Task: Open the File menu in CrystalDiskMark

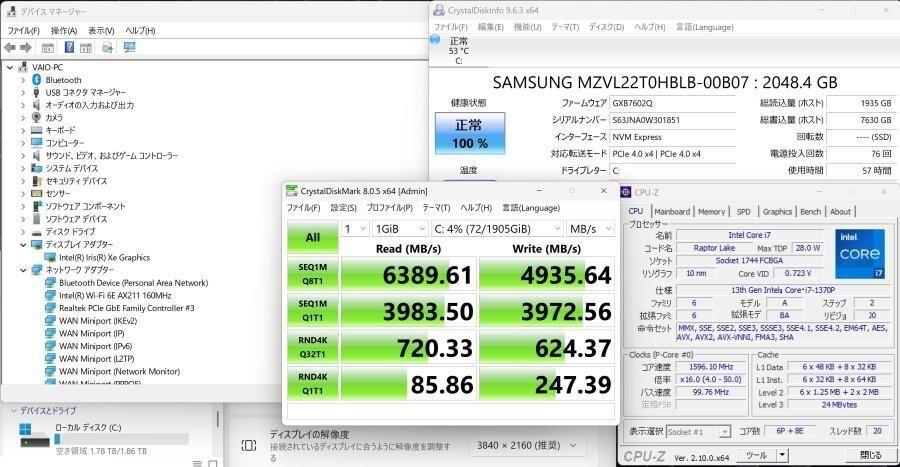Action: 304,208
